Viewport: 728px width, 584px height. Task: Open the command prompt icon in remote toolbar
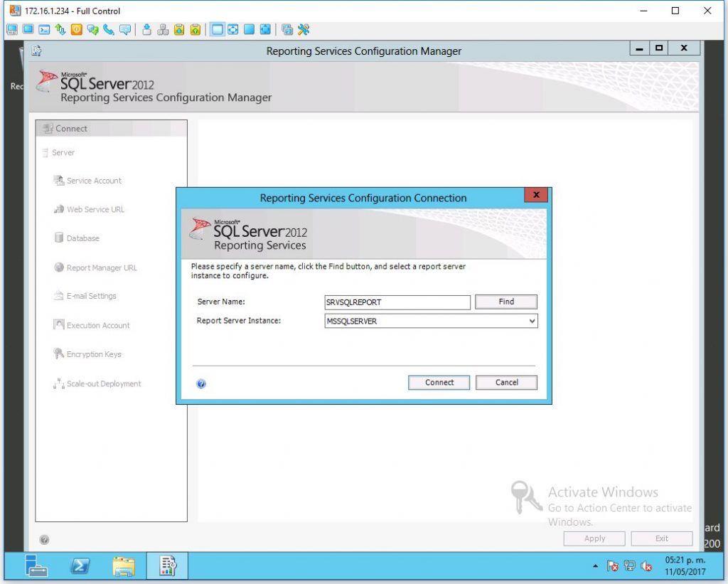(44, 30)
